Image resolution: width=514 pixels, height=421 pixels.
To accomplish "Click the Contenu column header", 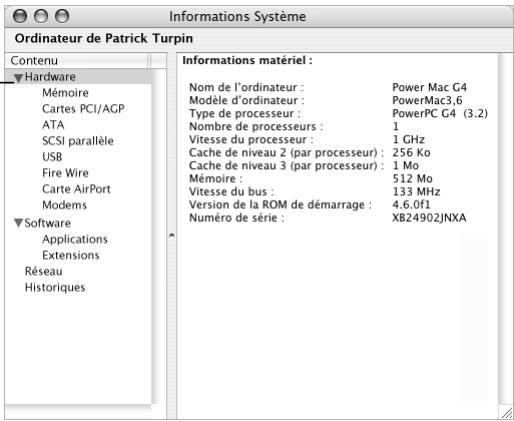I will click(x=77, y=60).
